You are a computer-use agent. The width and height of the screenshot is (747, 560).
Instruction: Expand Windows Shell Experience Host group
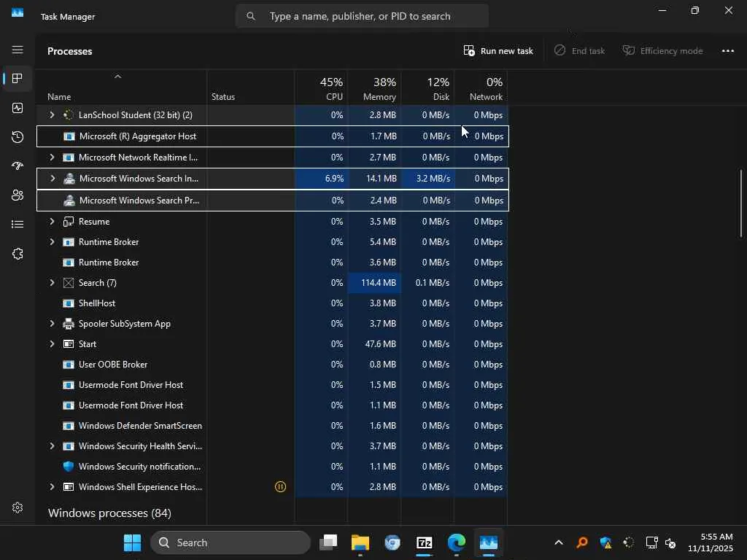(52, 486)
